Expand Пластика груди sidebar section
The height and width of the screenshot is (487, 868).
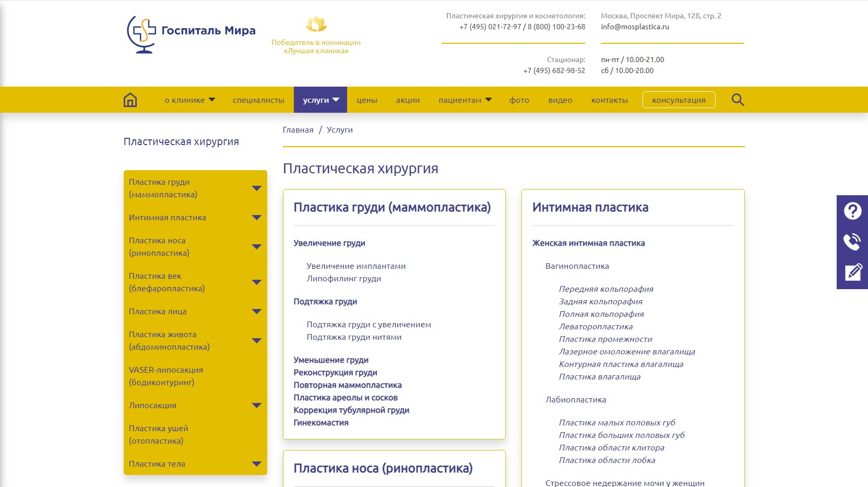[x=256, y=188]
